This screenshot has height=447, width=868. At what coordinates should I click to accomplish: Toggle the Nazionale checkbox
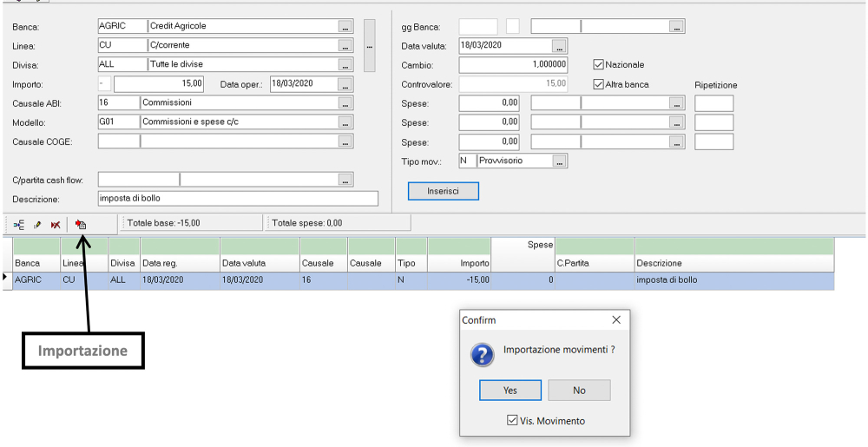coord(598,65)
